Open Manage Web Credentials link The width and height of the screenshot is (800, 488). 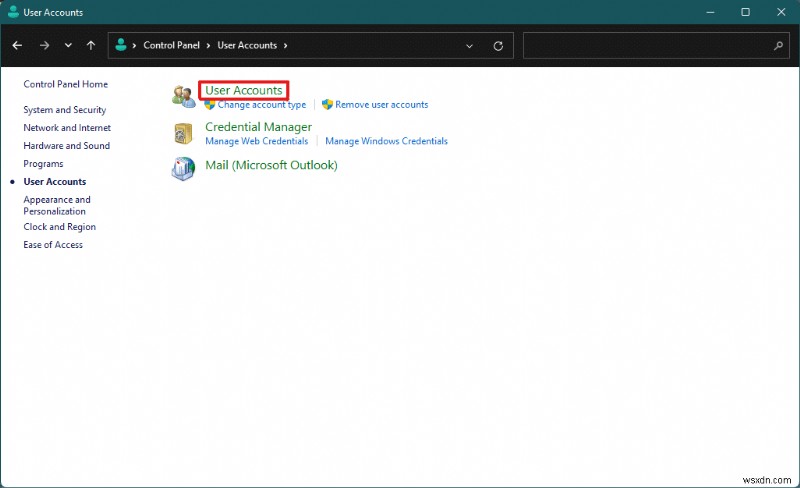pos(257,141)
